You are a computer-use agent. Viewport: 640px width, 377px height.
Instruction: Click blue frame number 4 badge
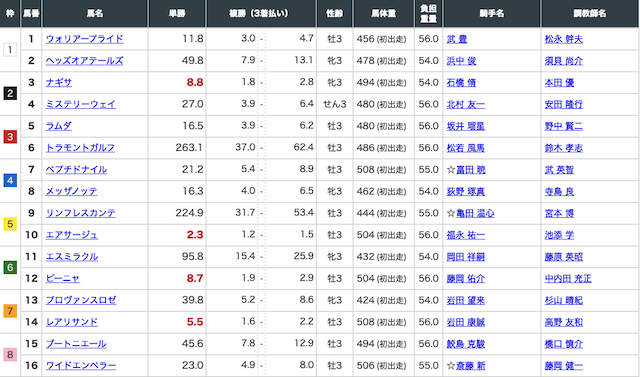[x=10, y=180]
